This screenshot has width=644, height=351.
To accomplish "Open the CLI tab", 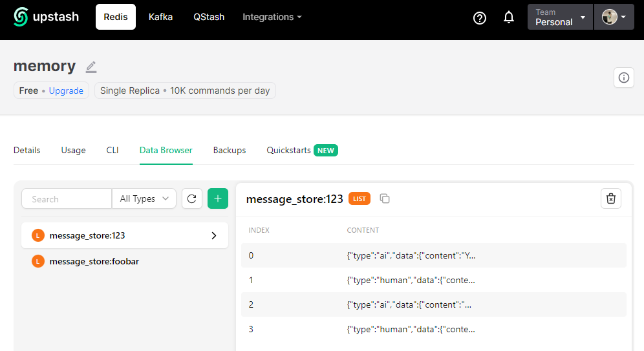I will point(113,150).
